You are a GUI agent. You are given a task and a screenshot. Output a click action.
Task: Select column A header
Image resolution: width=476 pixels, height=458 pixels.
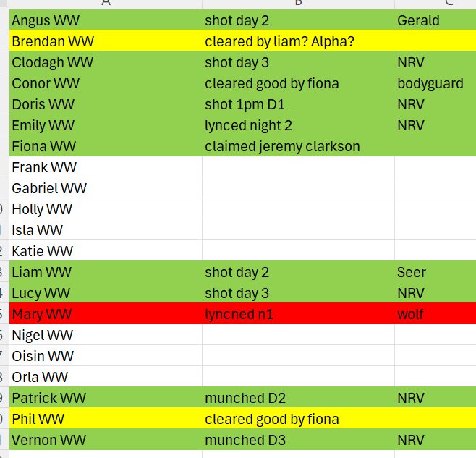pyautogui.click(x=106, y=4)
